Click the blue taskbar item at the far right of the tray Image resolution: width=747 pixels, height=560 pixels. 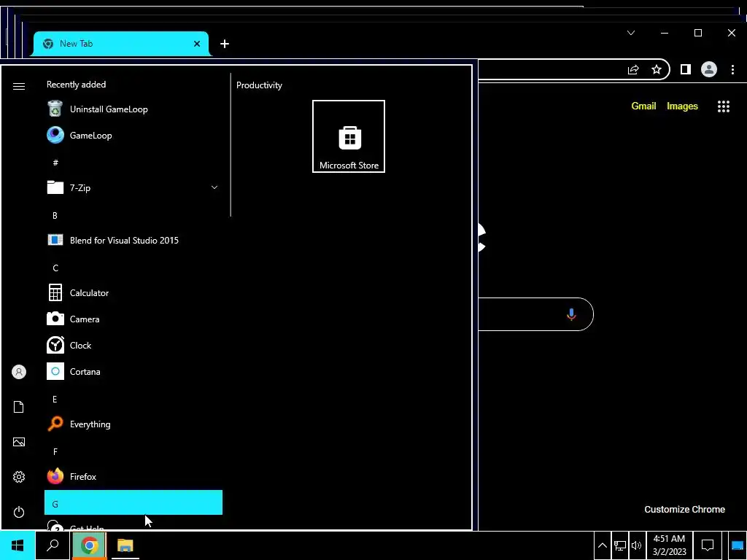(737, 545)
